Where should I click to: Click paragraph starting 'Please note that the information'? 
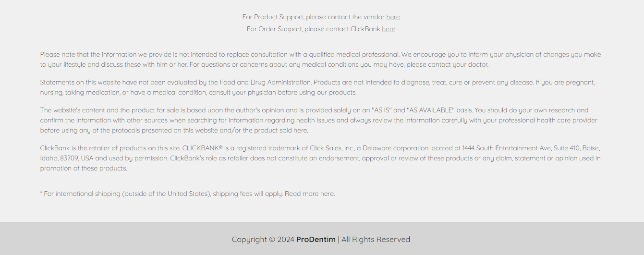pyautogui.click(x=321, y=60)
